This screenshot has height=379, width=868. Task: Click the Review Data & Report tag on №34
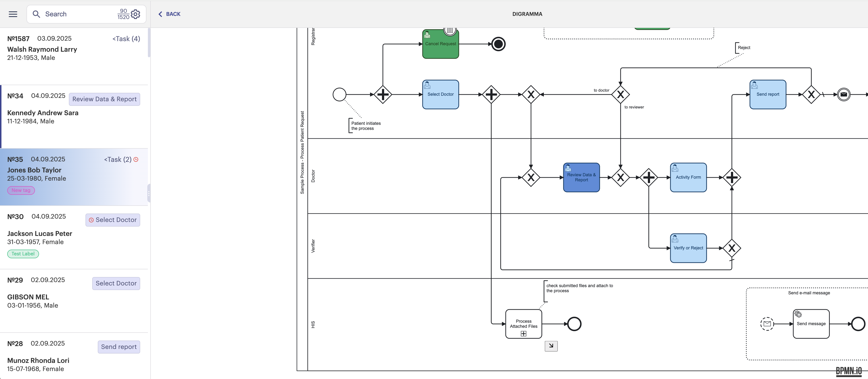point(105,99)
